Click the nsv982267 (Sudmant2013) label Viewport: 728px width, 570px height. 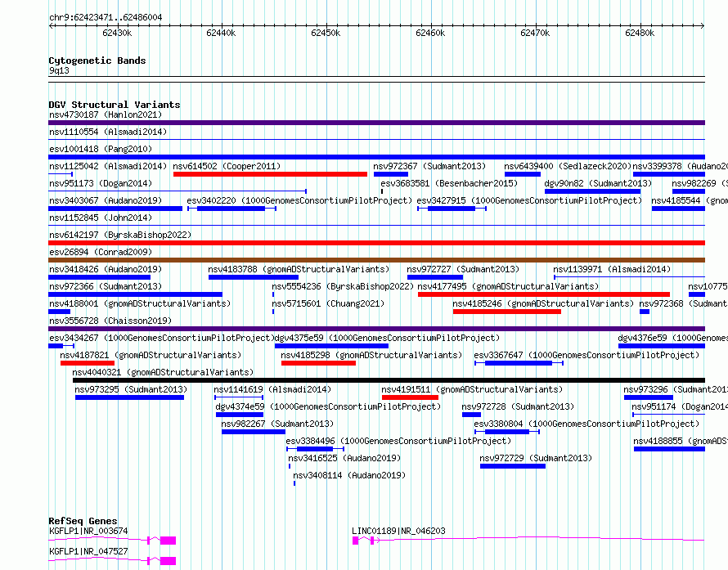(277, 424)
